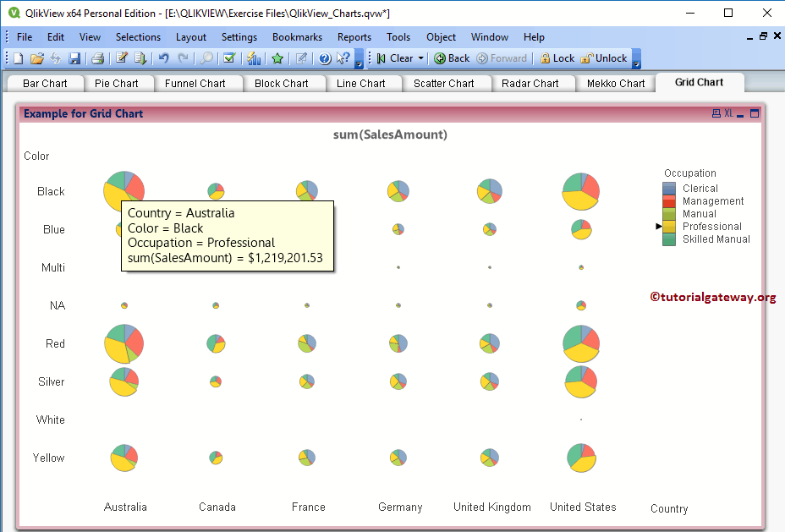The width and height of the screenshot is (785, 532).
Task: Click the printer icon on the chart caption
Action: click(x=716, y=112)
